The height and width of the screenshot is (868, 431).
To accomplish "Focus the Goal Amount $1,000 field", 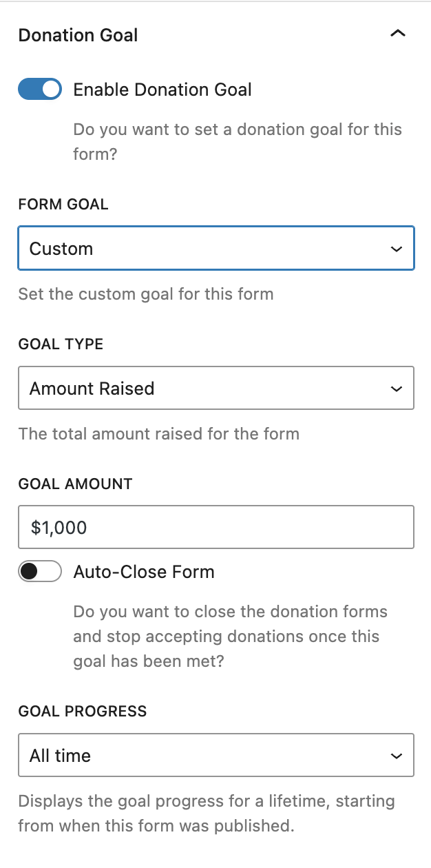I will click(x=215, y=528).
